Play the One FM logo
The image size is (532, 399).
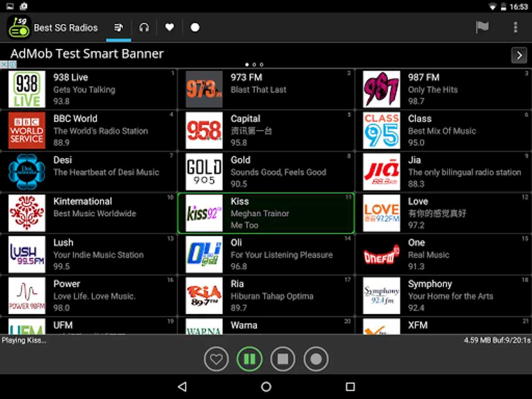pos(381,254)
